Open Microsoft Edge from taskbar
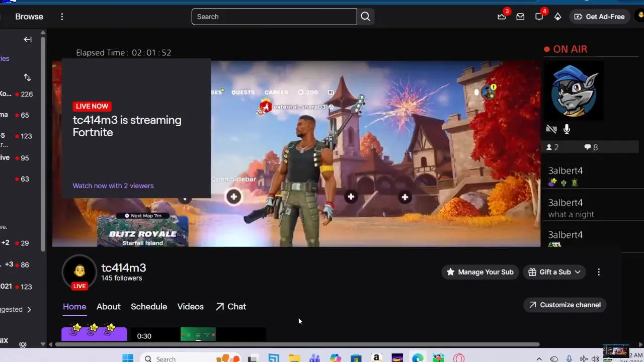 coord(418,358)
